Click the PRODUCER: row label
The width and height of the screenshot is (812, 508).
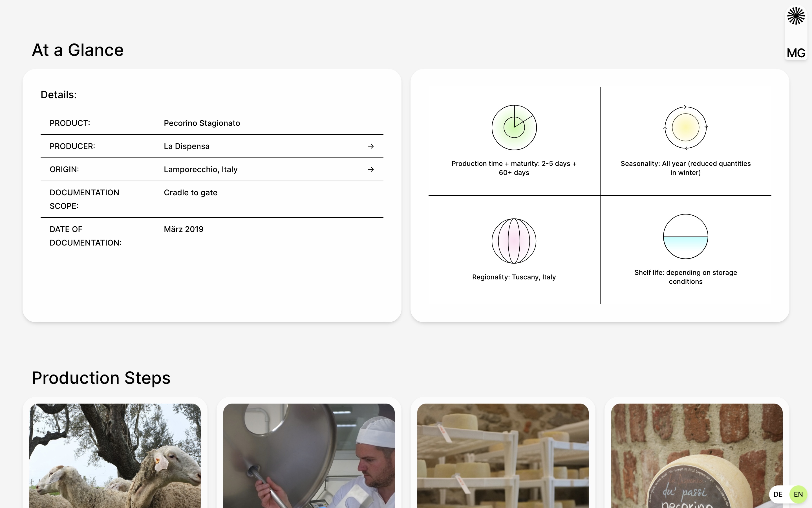click(x=72, y=146)
